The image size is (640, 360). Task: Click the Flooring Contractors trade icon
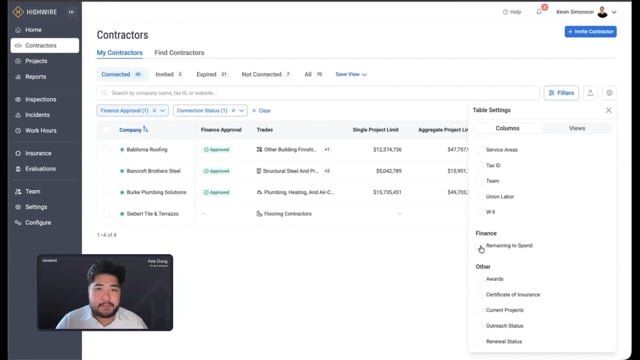coord(259,213)
